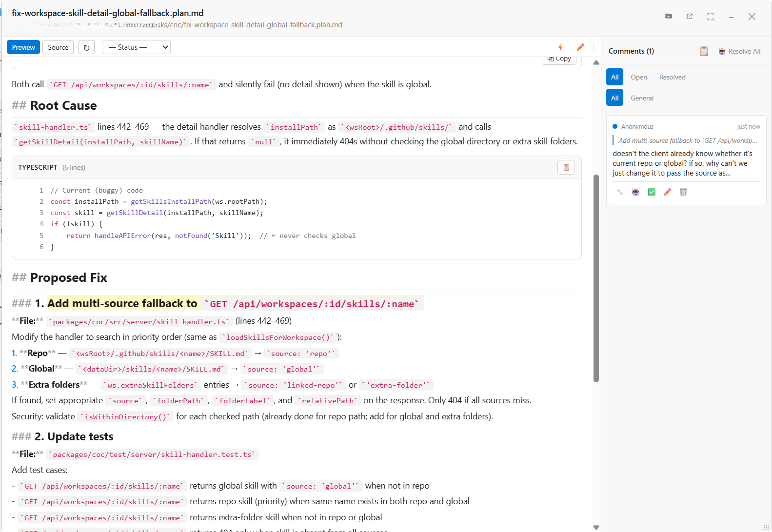Click the orange pencil edit icon in toolbar

(x=580, y=47)
